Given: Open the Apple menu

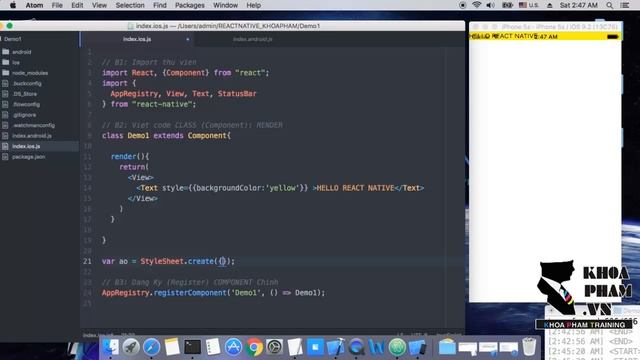Looking at the screenshot, I should click(x=13, y=5).
